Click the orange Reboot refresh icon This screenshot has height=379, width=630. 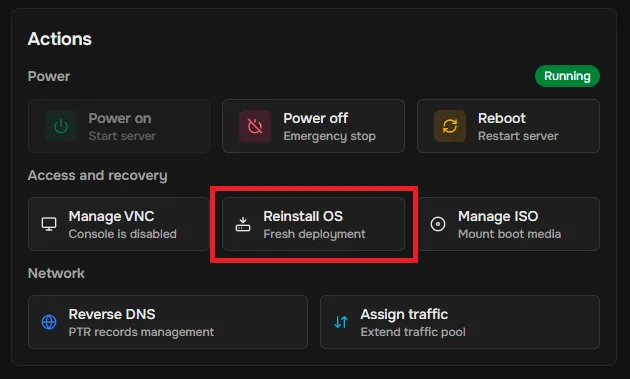pyautogui.click(x=450, y=127)
